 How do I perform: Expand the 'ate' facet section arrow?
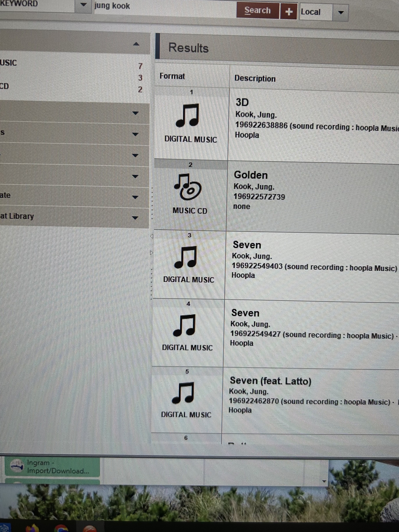tap(135, 197)
